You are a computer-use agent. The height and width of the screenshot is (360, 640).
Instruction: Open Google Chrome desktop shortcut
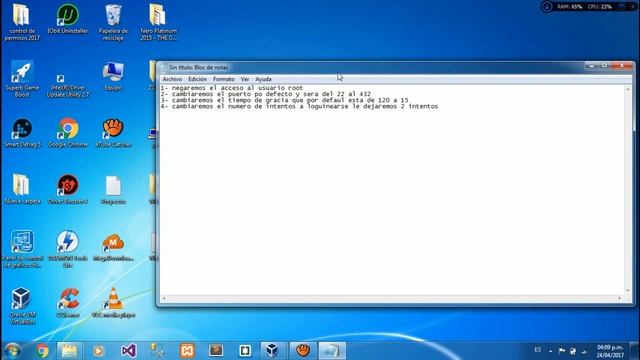pos(68,133)
